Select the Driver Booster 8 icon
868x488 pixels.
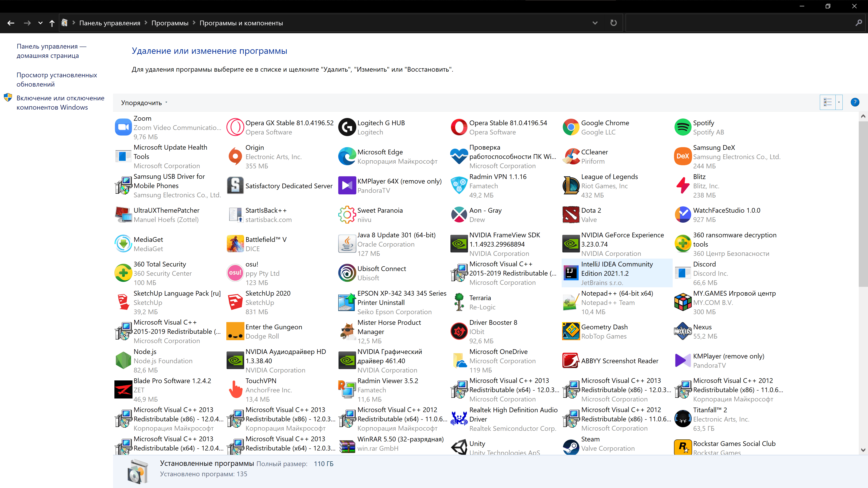(x=459, y=331)
